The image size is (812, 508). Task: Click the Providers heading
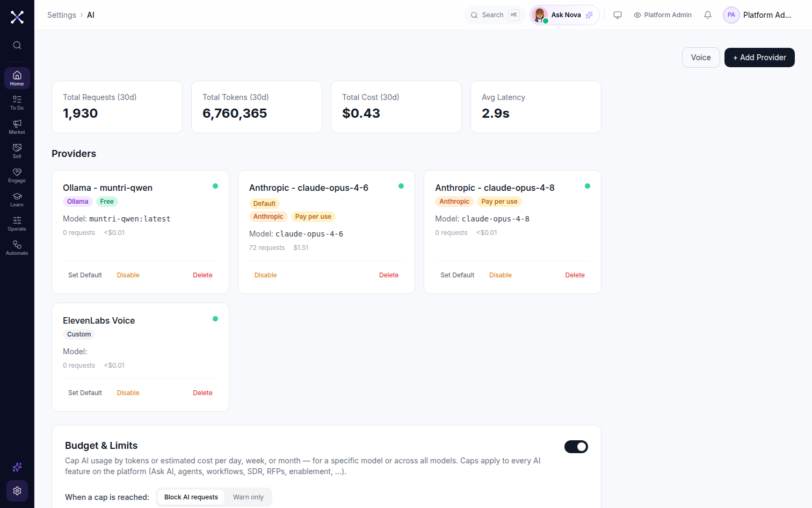[74, 154]
